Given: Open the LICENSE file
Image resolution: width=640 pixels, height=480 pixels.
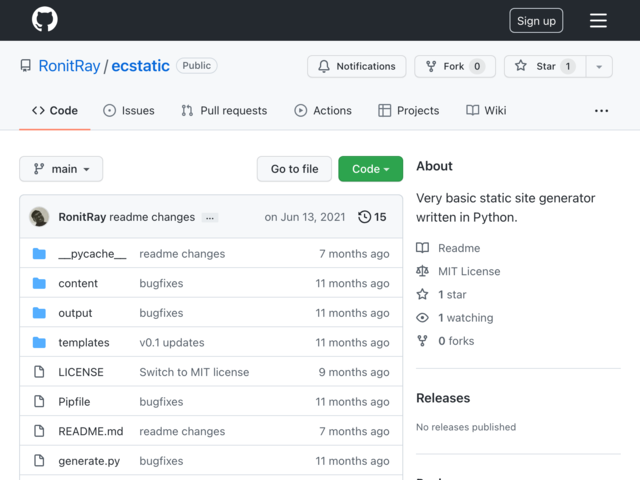Looking at the screenshot, I should click(81, 372).
